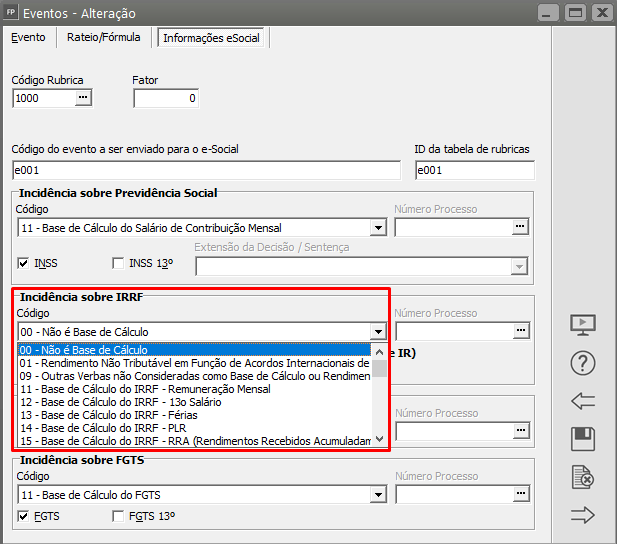
Task: Choose 11 - Base de Cálculo do IRRF - Remuneração Mensal
Action: (195, 389)
